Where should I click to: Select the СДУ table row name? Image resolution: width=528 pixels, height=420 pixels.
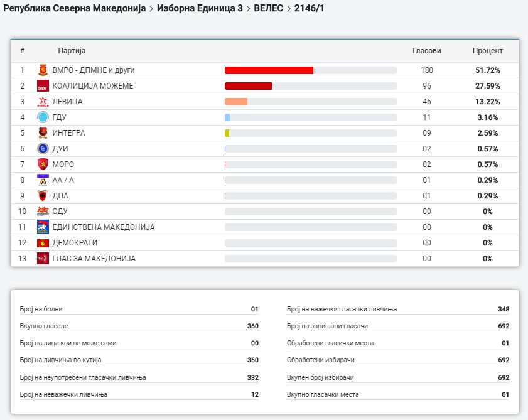[x=61, y=212]
